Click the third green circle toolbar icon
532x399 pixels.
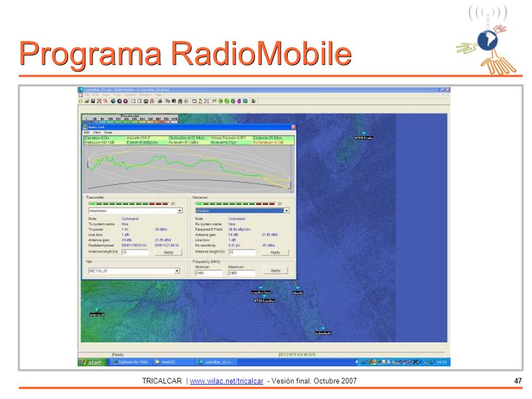pos(233,101)
